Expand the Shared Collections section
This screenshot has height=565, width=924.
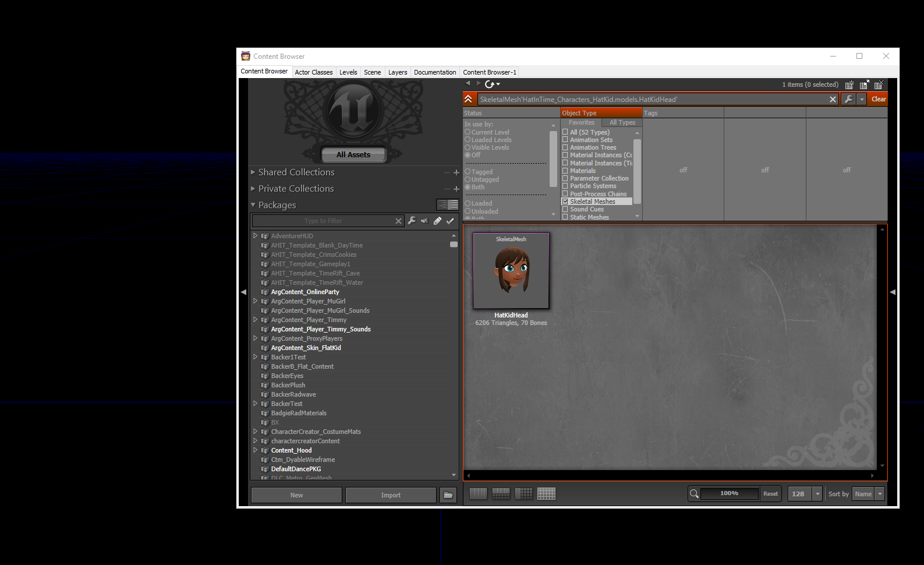coord(253,172)
